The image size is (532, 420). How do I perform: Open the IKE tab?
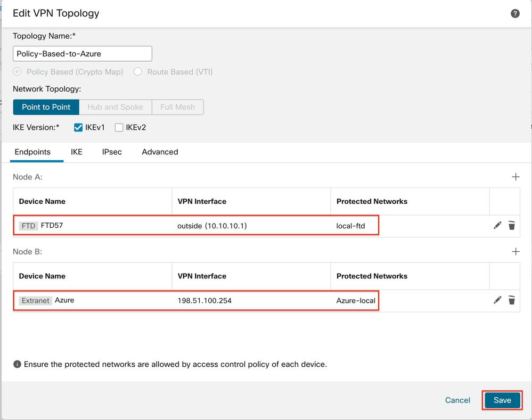coord(77,152)
